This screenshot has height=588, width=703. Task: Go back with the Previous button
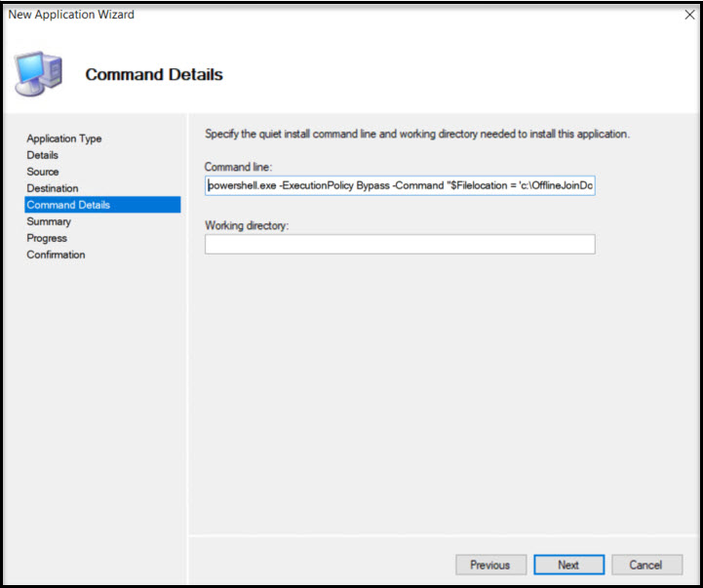[490, 565]
